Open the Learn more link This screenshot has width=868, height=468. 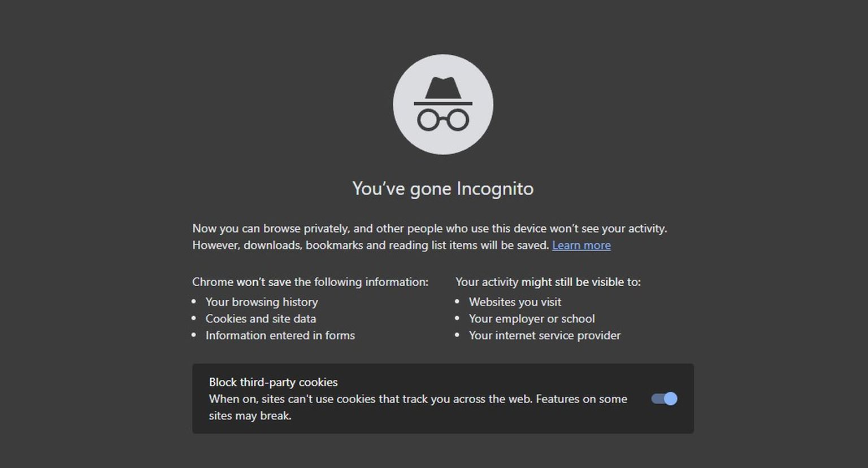point(581,245)
